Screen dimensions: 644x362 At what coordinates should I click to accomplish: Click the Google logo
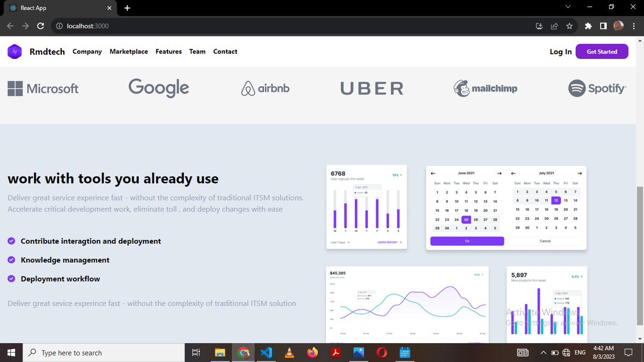[x=159, y=88]
